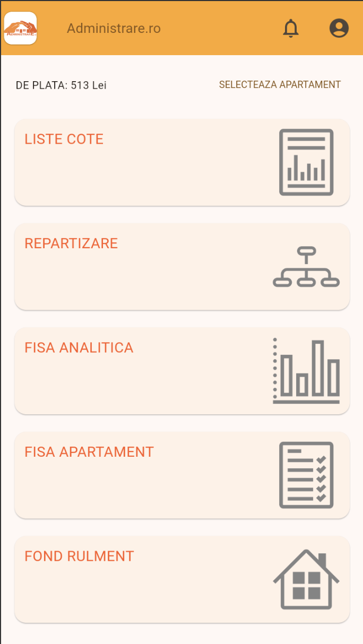Screen dimensions: 363x644
Task: Click the Fisa Apartament checklist icon
Action: point(306,475)
